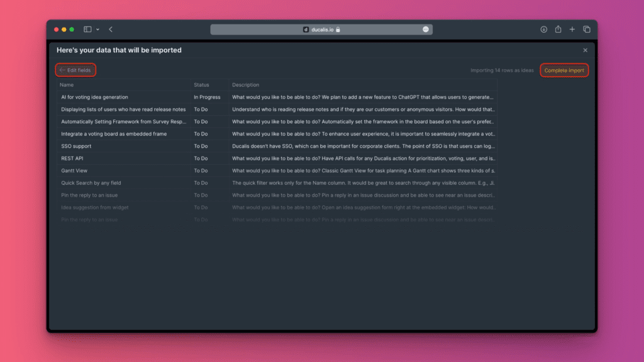Click the Name column header

tap(67, 85)
